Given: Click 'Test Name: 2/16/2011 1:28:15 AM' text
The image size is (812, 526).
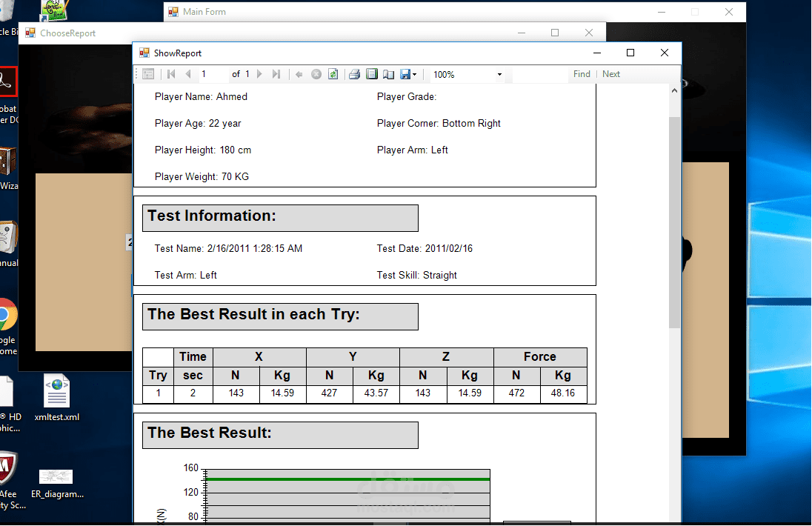Looking at the screenshot, I should click(228, 248).
